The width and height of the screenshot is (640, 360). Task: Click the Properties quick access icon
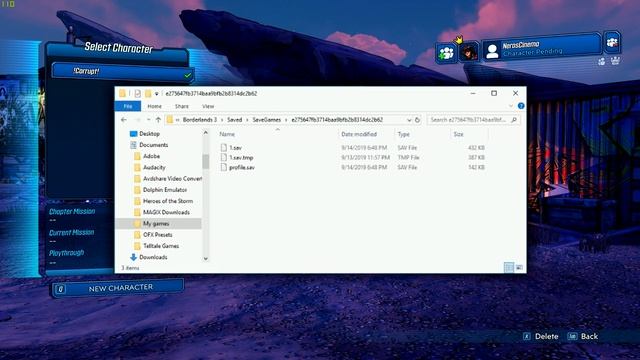(138, 93)
